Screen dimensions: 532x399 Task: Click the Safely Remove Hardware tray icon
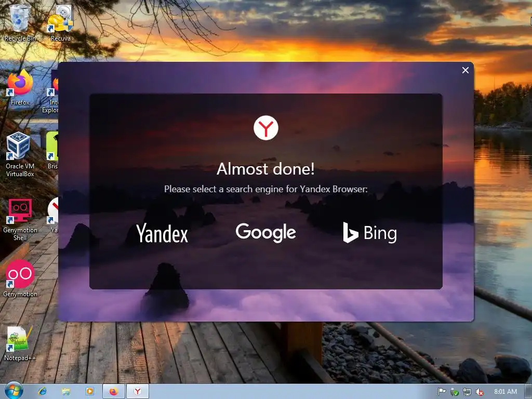point(454,392)
